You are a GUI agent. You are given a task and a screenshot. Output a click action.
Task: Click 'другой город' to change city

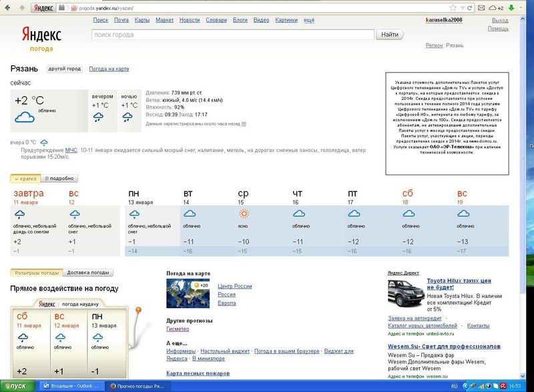[64, 69]
